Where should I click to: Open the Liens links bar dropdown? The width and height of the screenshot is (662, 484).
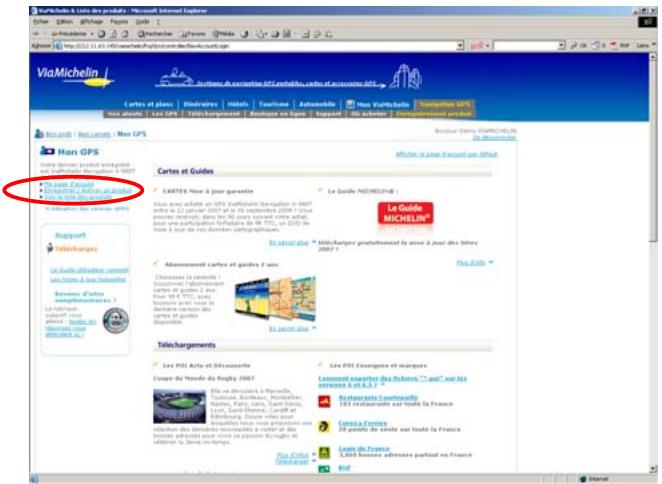click(x=646, y=45)
